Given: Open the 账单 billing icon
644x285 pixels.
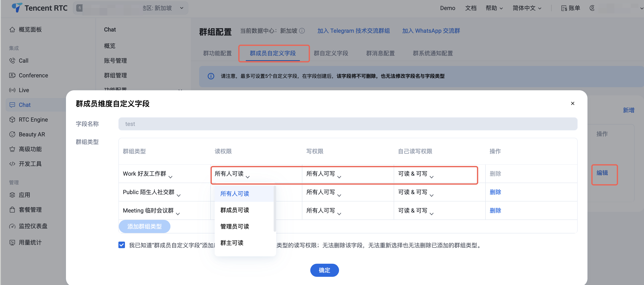Looking at the screenshot, I should point(564,8).
